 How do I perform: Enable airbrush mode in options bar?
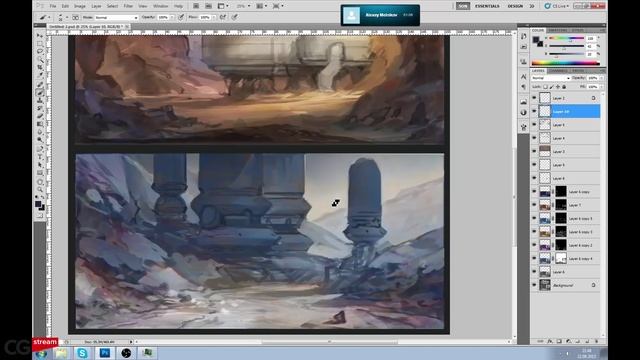pos(223,18)
